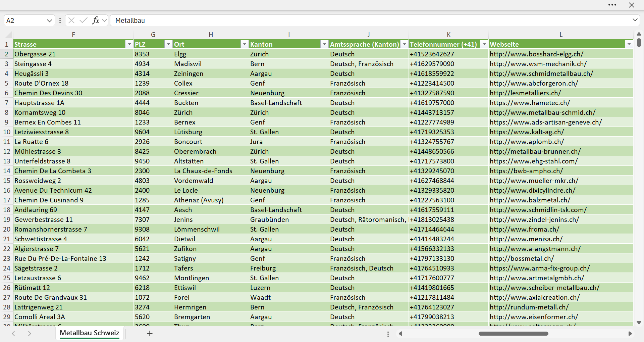Open the insert function fx button
The image size is (644, 342).
coord(96,20)
